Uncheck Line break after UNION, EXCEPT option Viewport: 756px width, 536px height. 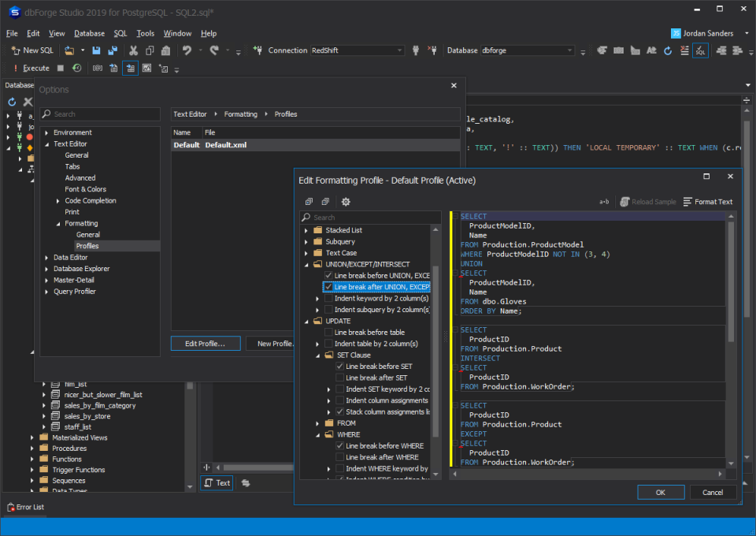click(x=328, y=286)
